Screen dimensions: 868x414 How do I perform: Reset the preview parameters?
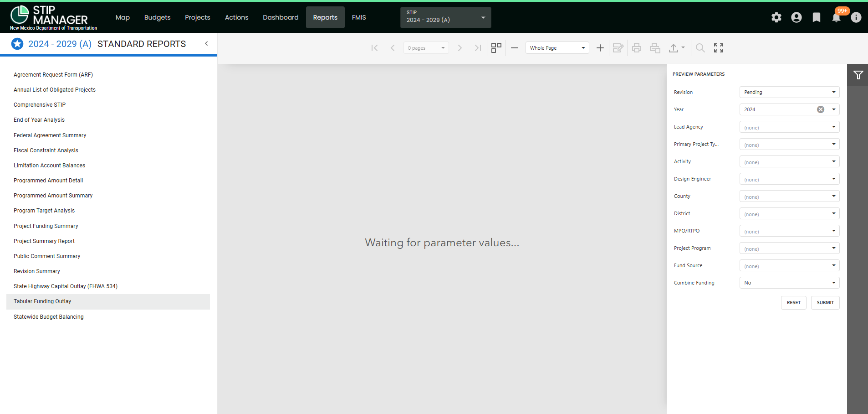[x=793, y=303]
